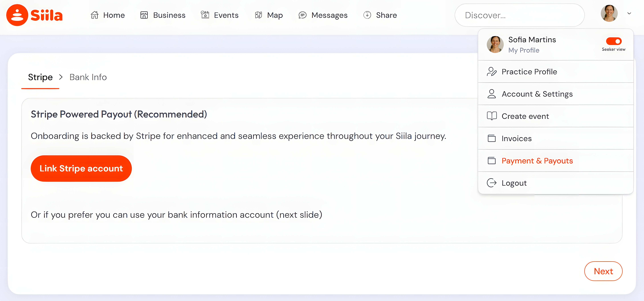Screen dimensions: 644x301
Task: Click the Share download-circle icon
Action: 367,15
